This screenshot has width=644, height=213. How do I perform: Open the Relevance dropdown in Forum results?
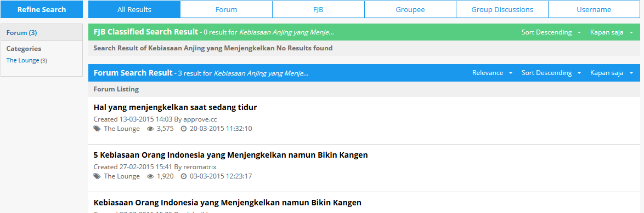coord(492,72)
